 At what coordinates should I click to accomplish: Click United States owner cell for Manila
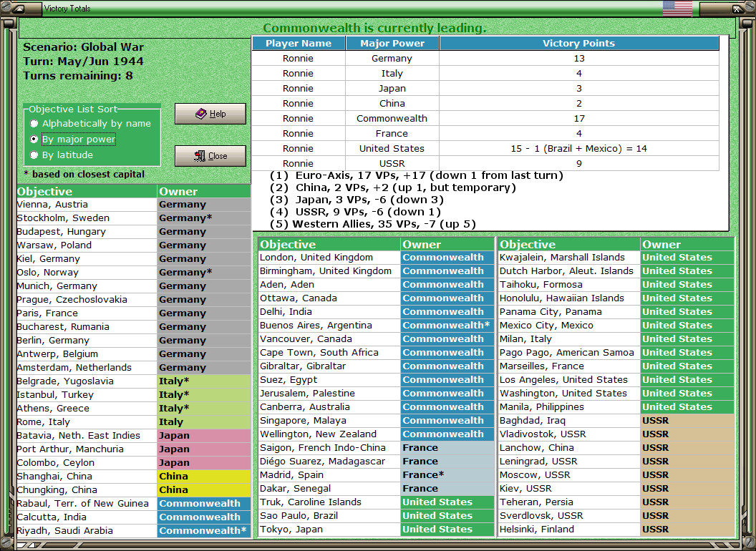(x=687, y=407)
